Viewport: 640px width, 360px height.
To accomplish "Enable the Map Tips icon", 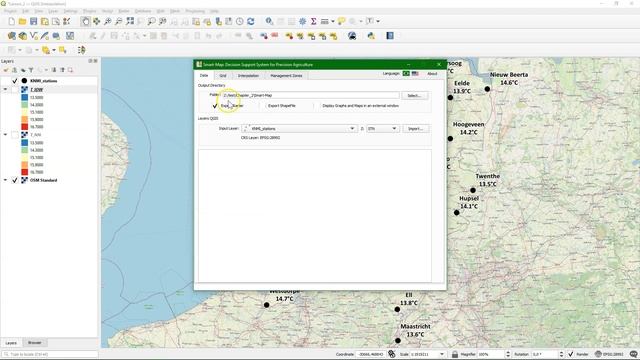I will pos(341,21).
